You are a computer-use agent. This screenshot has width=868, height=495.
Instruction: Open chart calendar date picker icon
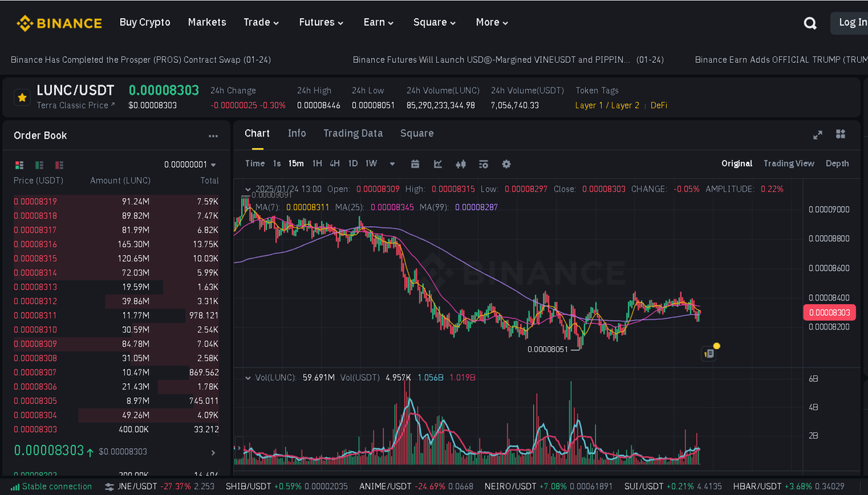(x=415, y=164)
